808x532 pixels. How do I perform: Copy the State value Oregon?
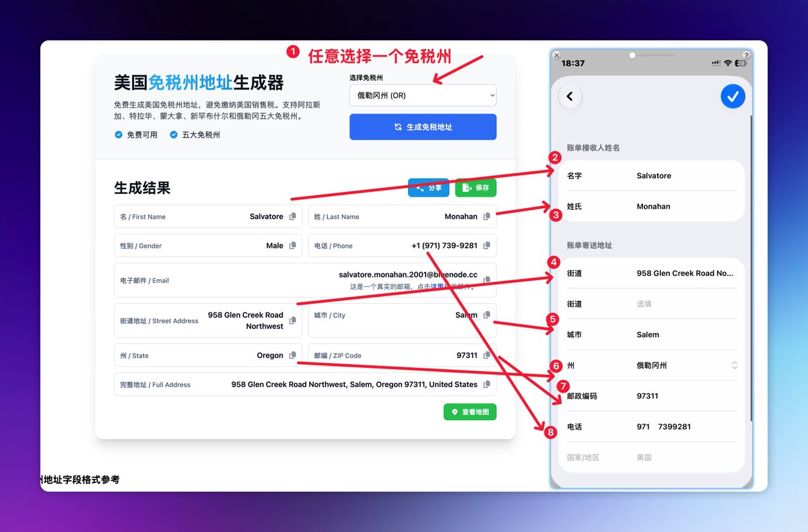292,355
